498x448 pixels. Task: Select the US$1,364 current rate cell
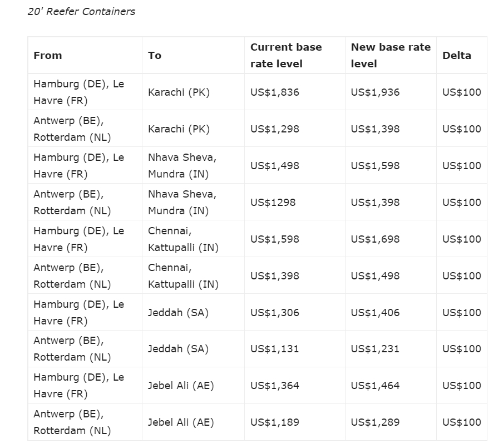coord(275,386)
